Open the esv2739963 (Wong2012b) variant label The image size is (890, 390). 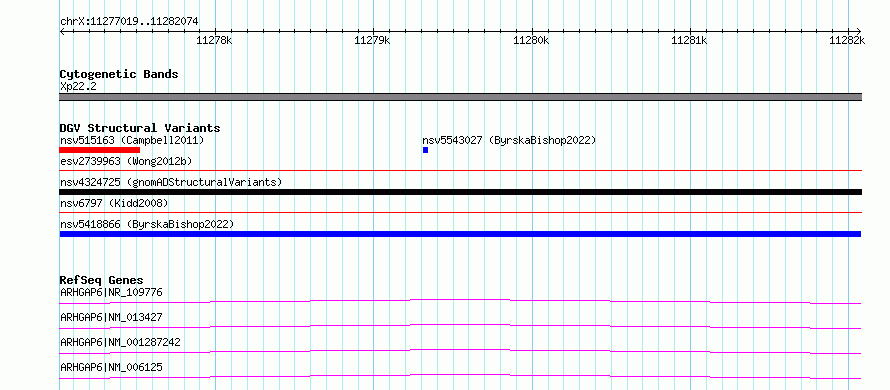click(126, 161)
